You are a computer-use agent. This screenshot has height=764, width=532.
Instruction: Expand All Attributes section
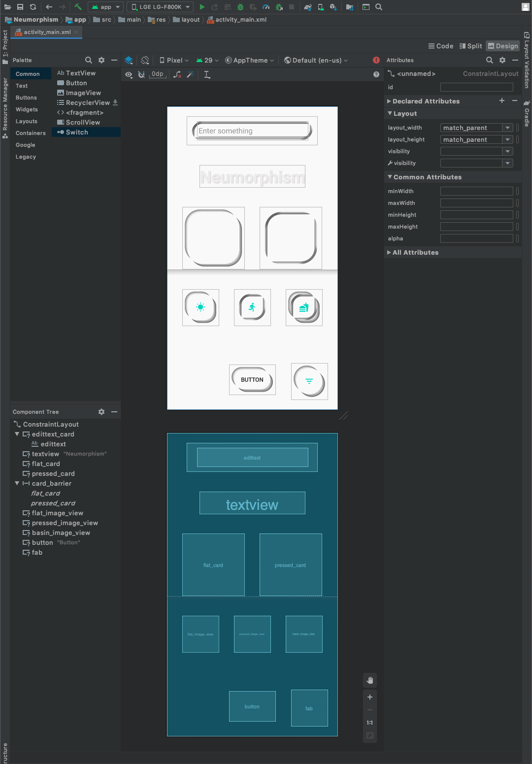(389, 252)
